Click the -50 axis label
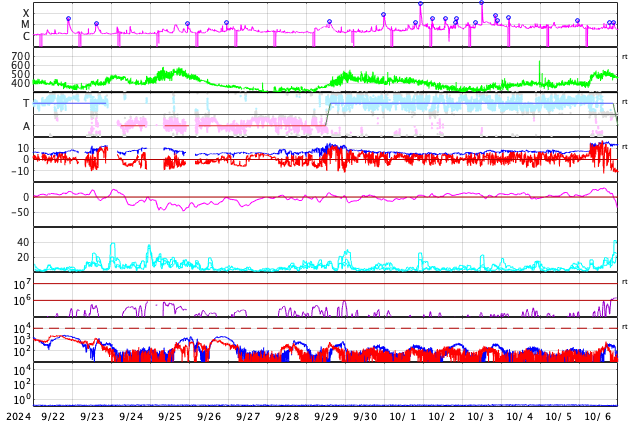 pos(19,212)
